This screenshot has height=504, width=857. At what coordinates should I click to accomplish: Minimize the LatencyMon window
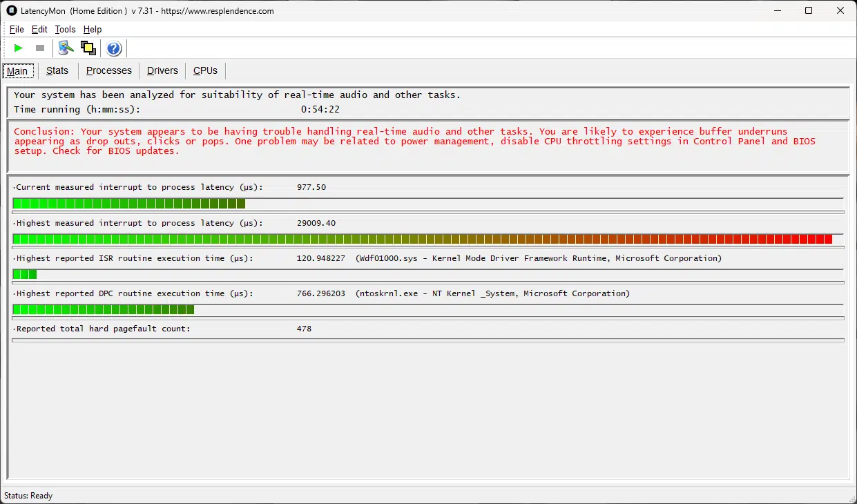pos(777,10)
